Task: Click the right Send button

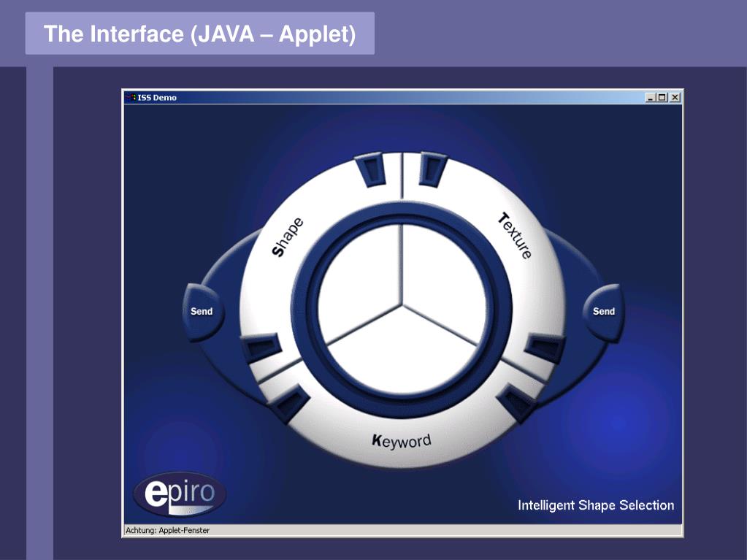Action: click(x=604, y=312)
